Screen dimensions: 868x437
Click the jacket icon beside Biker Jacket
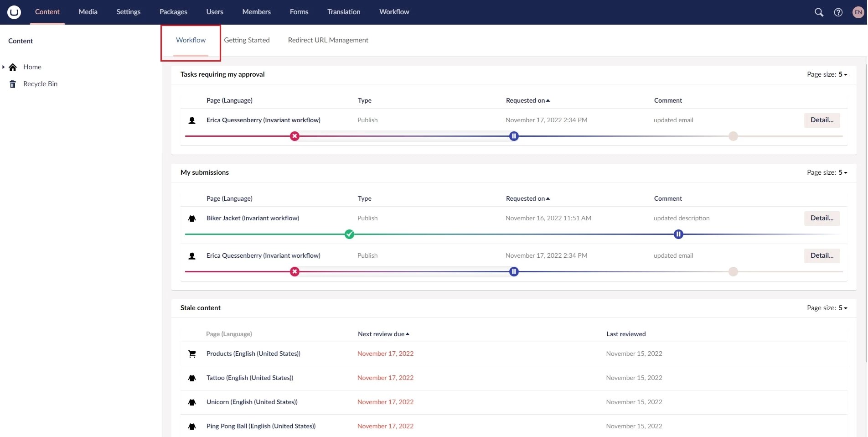point(192,218)
